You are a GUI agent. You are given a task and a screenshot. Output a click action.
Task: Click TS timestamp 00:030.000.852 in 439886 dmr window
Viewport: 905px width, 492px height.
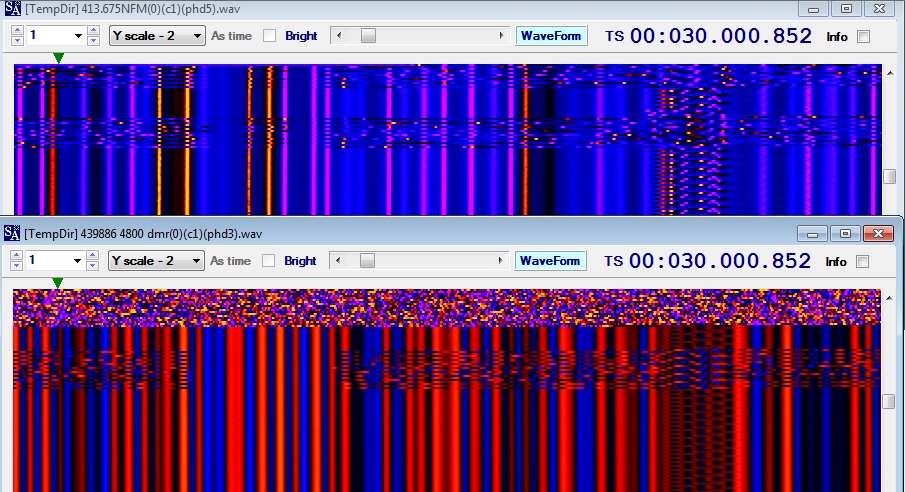click(720, 261)
